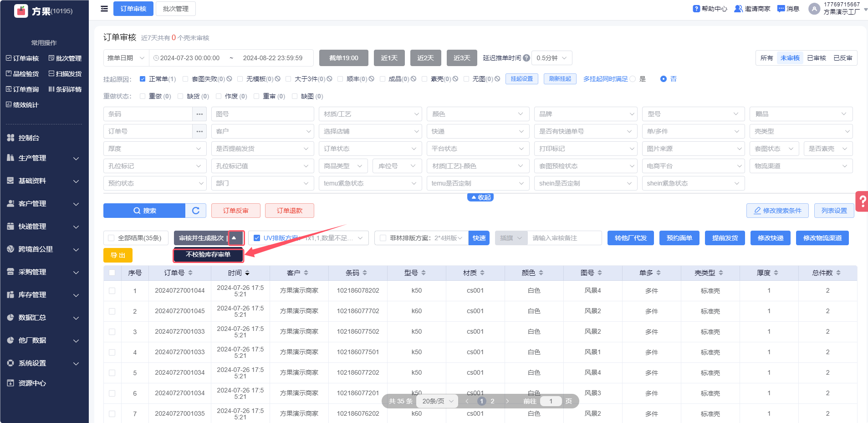
Task: Select the 已审核 filter tab
Action: click(816, 58)
